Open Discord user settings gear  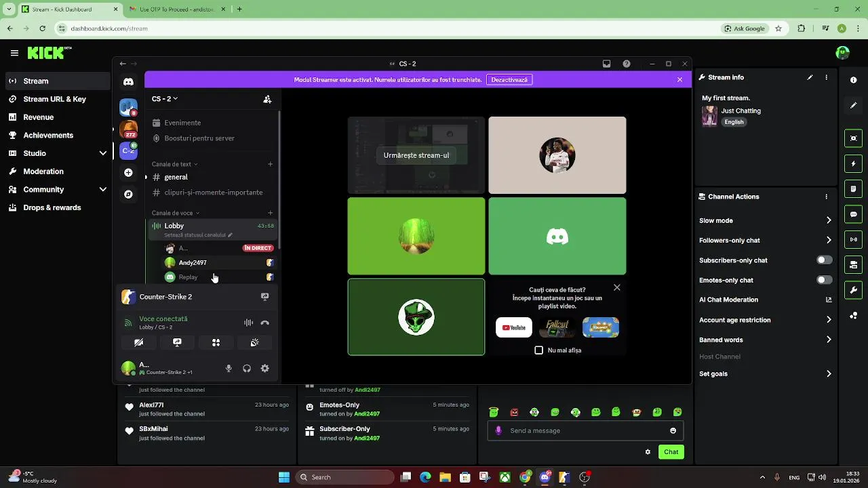265,369
